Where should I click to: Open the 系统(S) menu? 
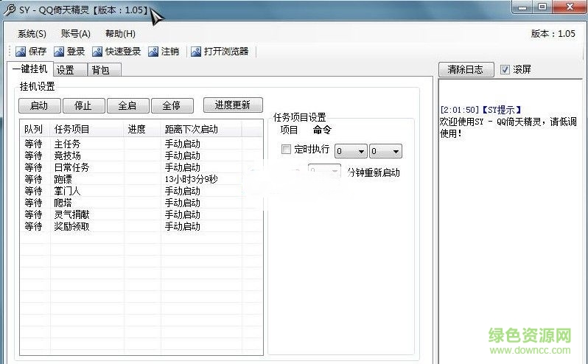pos(32,34)
